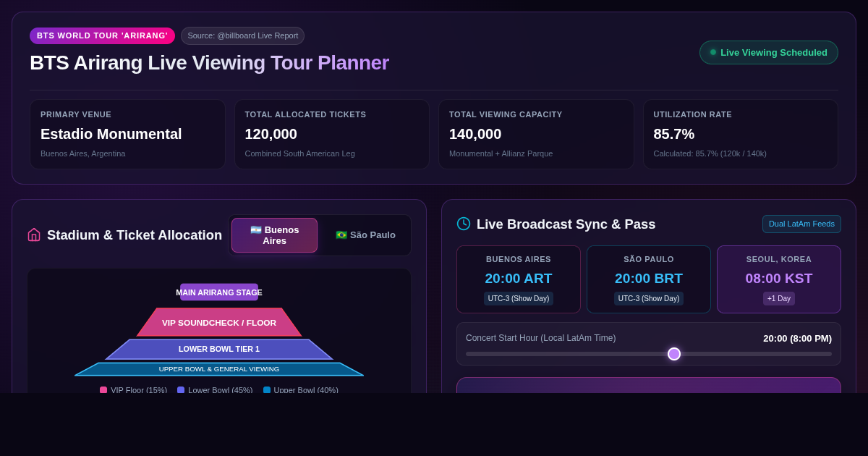Image resolution: width=868 pixels, height=456 pixels.
Task: Click the UTC-3 (Show Day) badge under São Paulo
Action: click(649, 298)
